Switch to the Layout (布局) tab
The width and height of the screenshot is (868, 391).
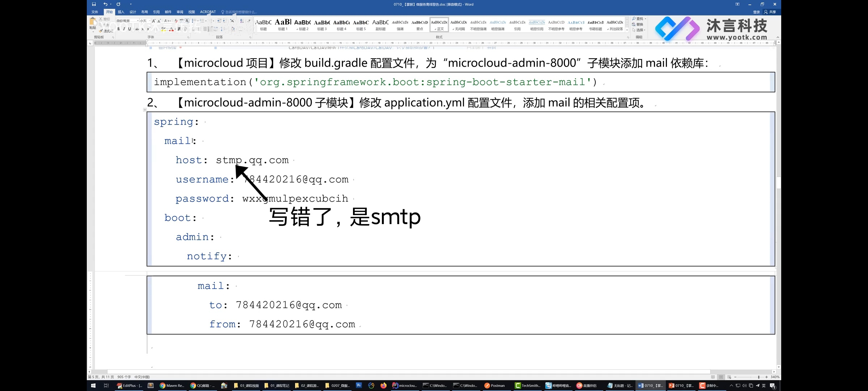tap(145, 12)
